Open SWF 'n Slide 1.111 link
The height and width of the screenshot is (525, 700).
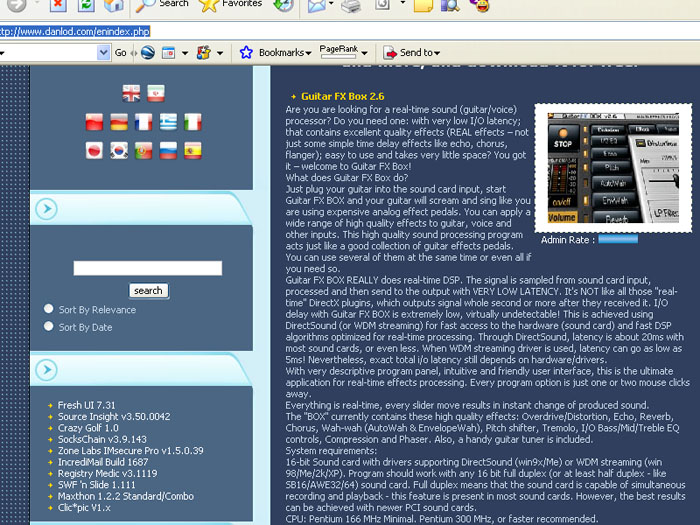pyautogui.click(x=96, y=485)
